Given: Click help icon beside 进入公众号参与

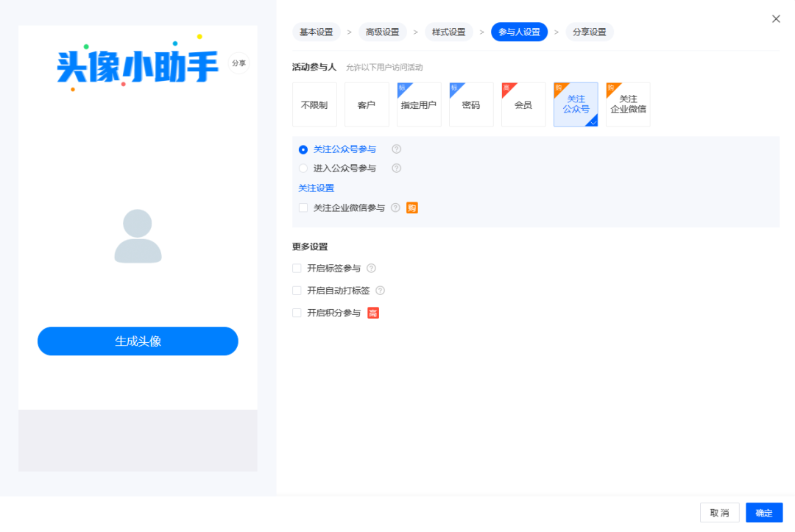Looking at the screenshot, I should click(397, 169).
